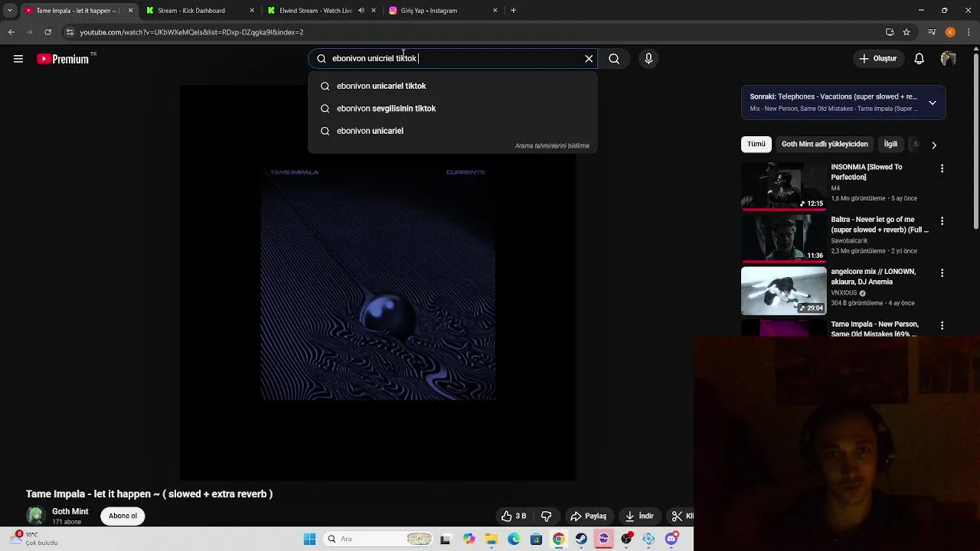This screenshot has width=980, height=551.
Task: Clear the search text with the X
Action: click(589, 58)
